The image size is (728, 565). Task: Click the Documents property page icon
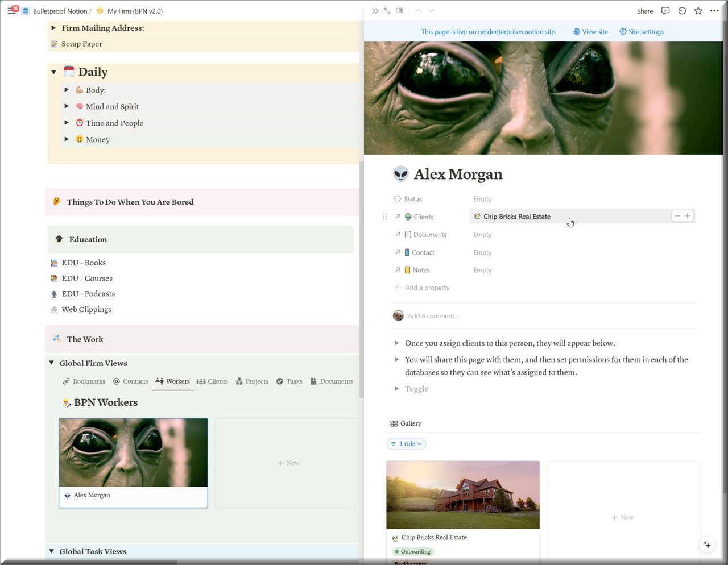point(408,234)
